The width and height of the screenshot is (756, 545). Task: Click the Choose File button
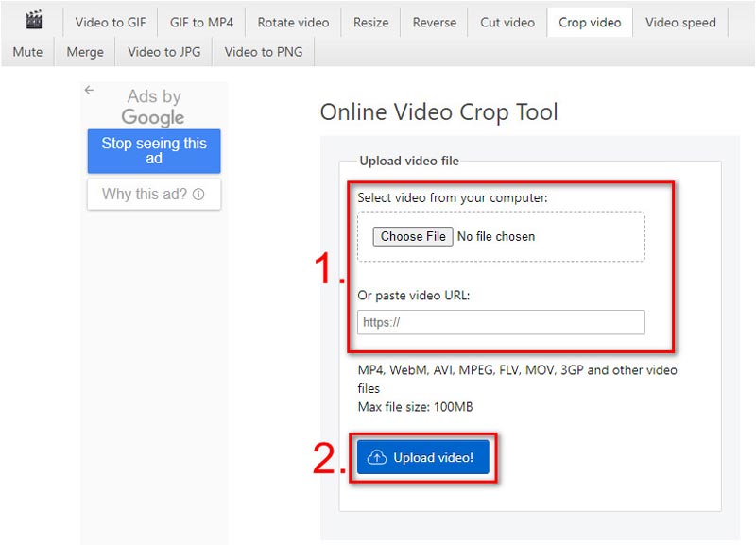[x=413, y=236]
